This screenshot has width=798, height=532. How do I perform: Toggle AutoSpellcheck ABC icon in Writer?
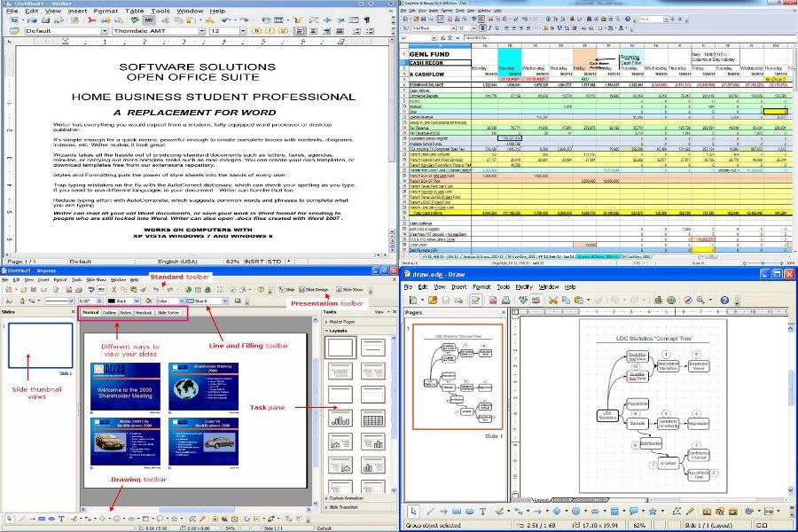pyautogui.click(x=149, y=20)
